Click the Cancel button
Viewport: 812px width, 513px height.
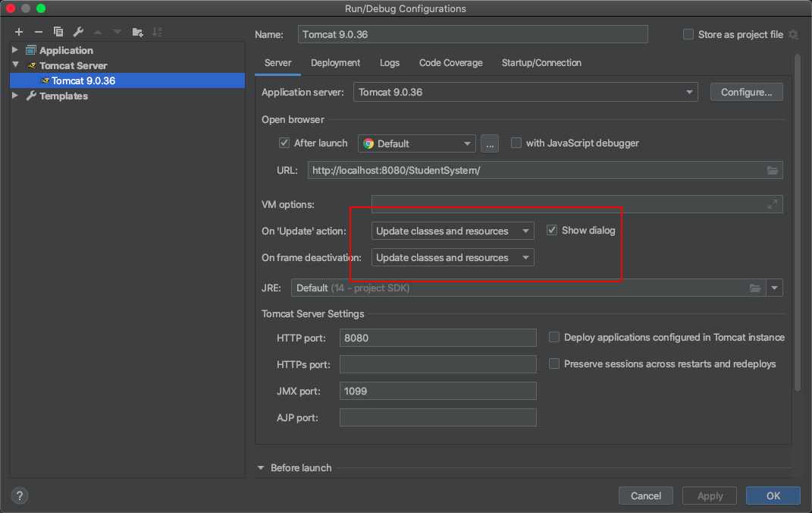point(646,496)
